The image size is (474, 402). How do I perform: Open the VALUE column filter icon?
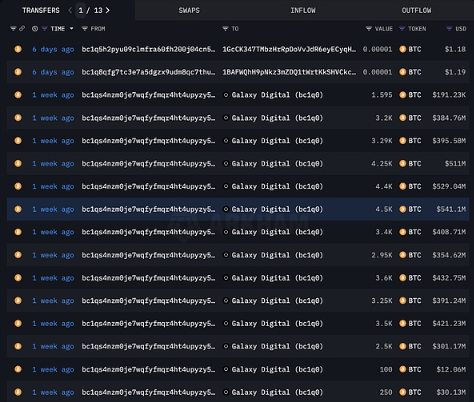tap(369, 29)
